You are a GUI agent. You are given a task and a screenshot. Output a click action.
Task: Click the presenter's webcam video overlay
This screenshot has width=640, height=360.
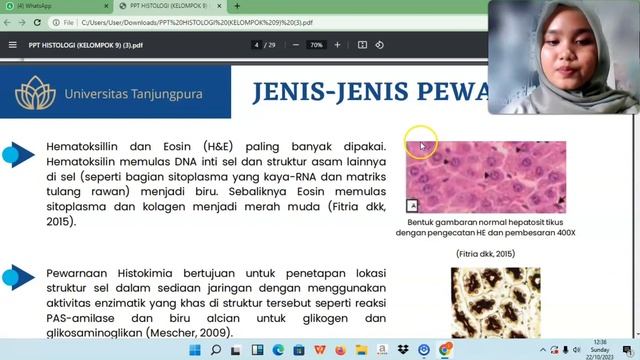click(x=564, y=57)
